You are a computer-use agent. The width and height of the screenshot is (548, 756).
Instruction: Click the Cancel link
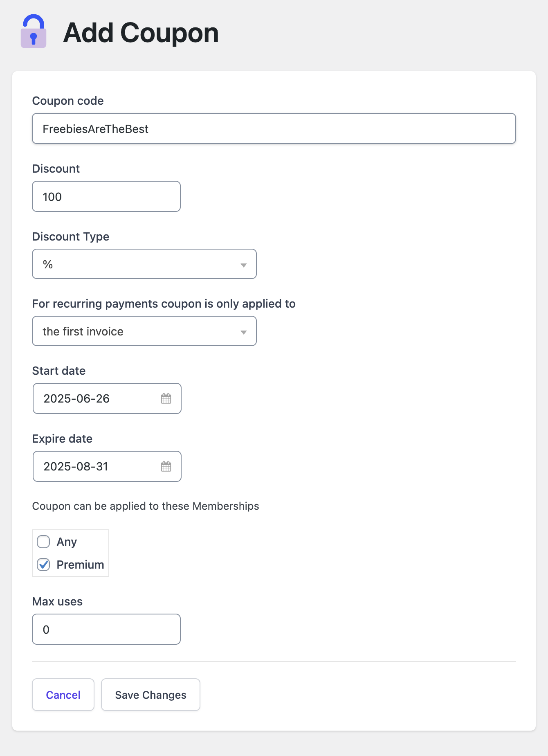[63, 695]
